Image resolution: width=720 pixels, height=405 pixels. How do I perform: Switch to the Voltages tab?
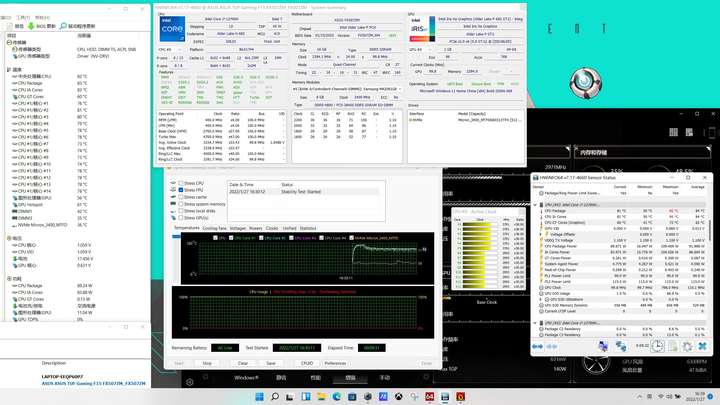(237, 228)
